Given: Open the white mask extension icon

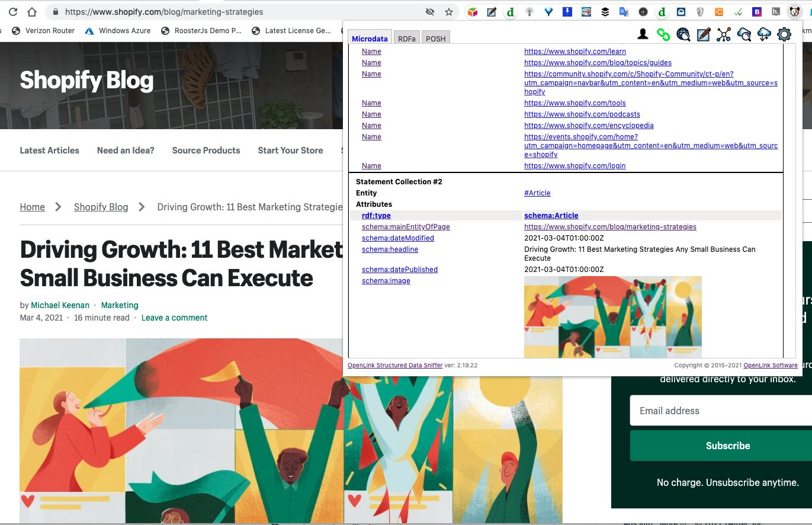Looking at the screenshot, I should click(x=700, y=12).
